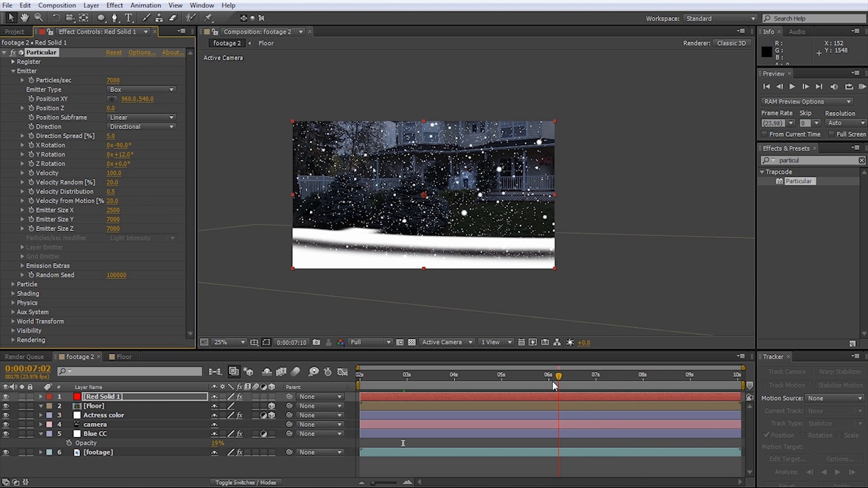Open the Emitter Type dropdown

(x=141, y=89)
